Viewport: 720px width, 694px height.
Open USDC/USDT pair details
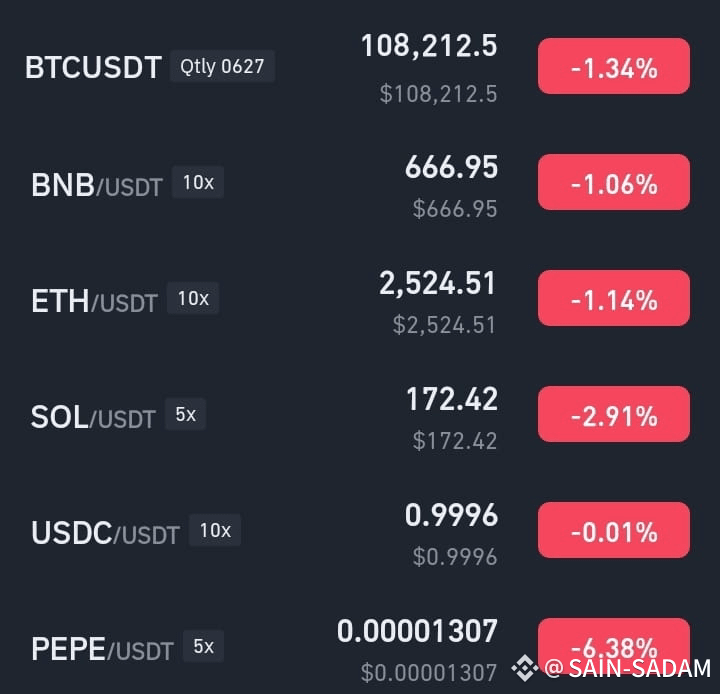pos(105,533)
